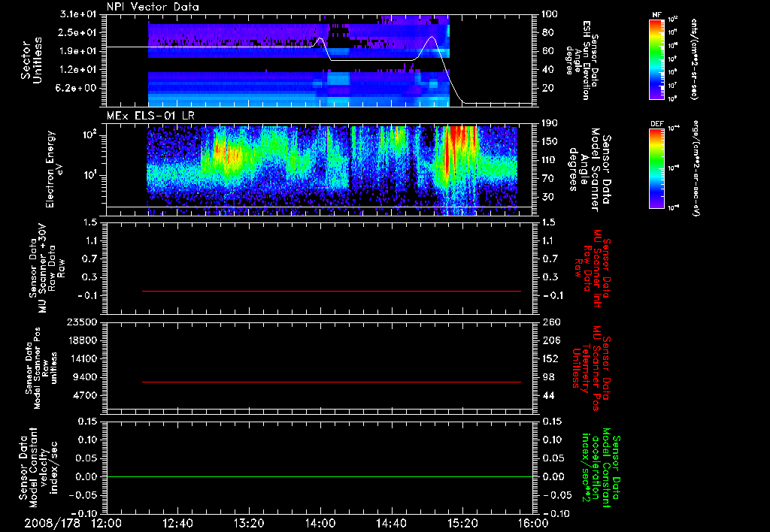Select red 'MU Scanner Inh Raw Data' axis title

[593, 268]
